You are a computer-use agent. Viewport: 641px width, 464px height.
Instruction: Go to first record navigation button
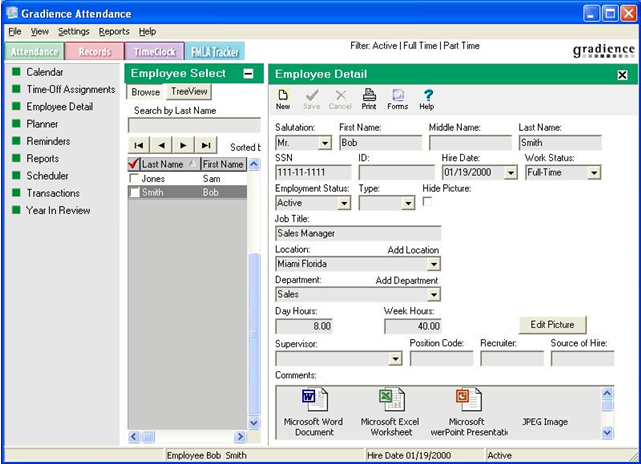pos(139,146)
